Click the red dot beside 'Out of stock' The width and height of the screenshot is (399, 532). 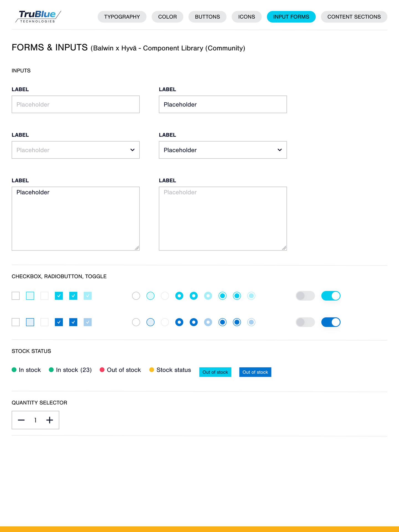coord(102,370)
